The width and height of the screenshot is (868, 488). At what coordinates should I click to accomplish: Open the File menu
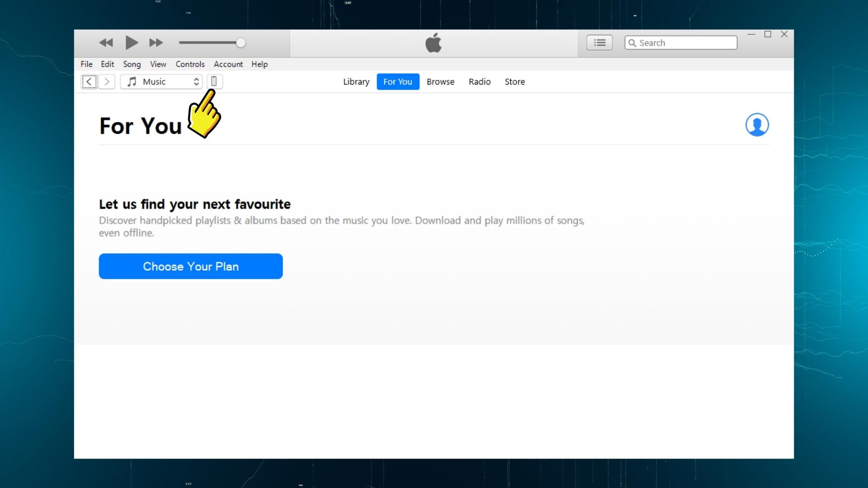86,64
